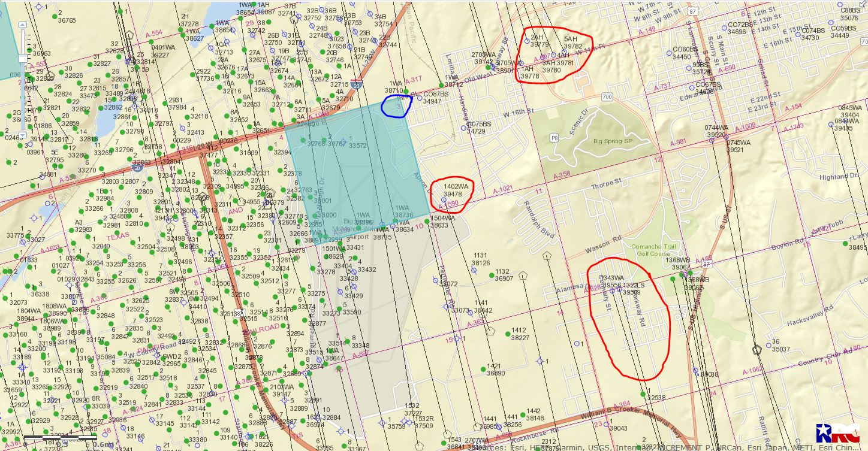Screen dimensions: 868x451
Task: Click the Texas RRC logo
Action: click(x=837, y=434)
